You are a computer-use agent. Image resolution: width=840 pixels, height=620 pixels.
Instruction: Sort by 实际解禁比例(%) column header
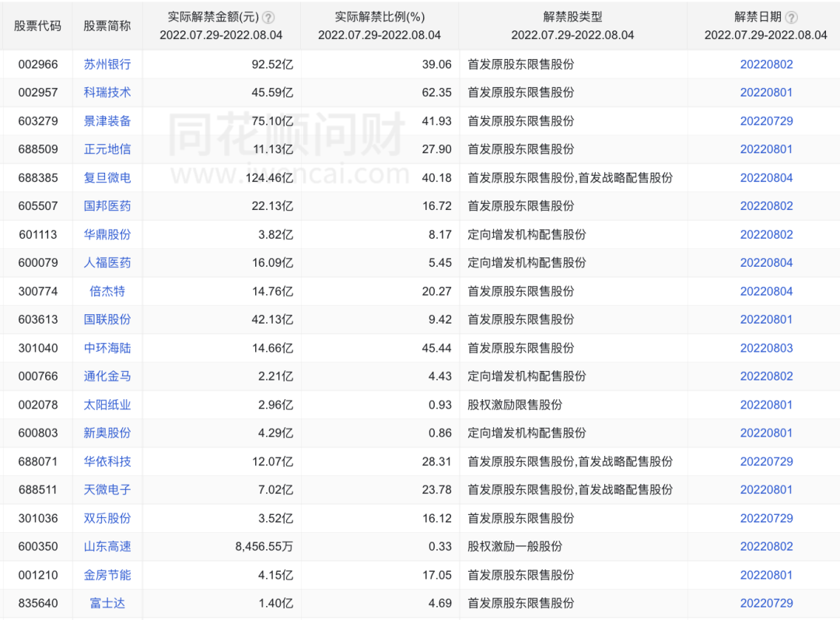click(379, 17)
